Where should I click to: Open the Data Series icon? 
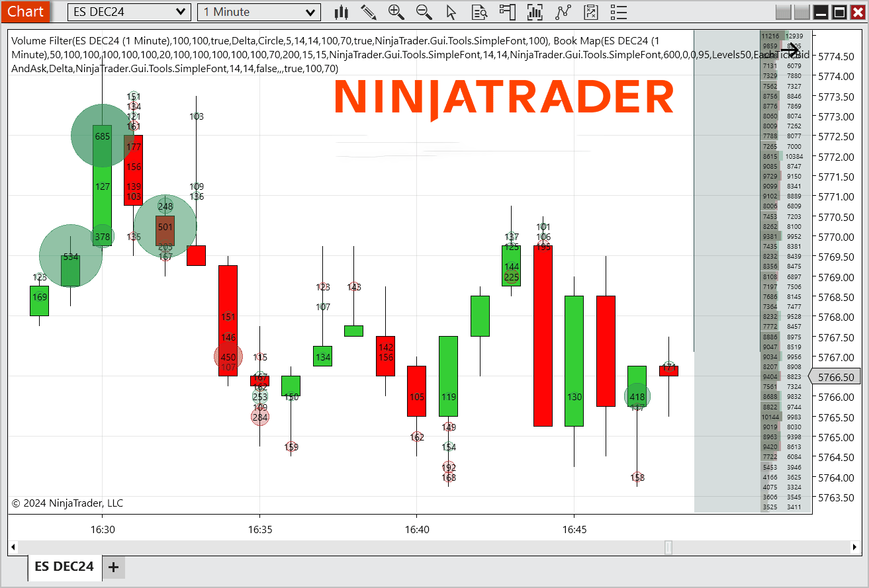[x=535, y=12]
